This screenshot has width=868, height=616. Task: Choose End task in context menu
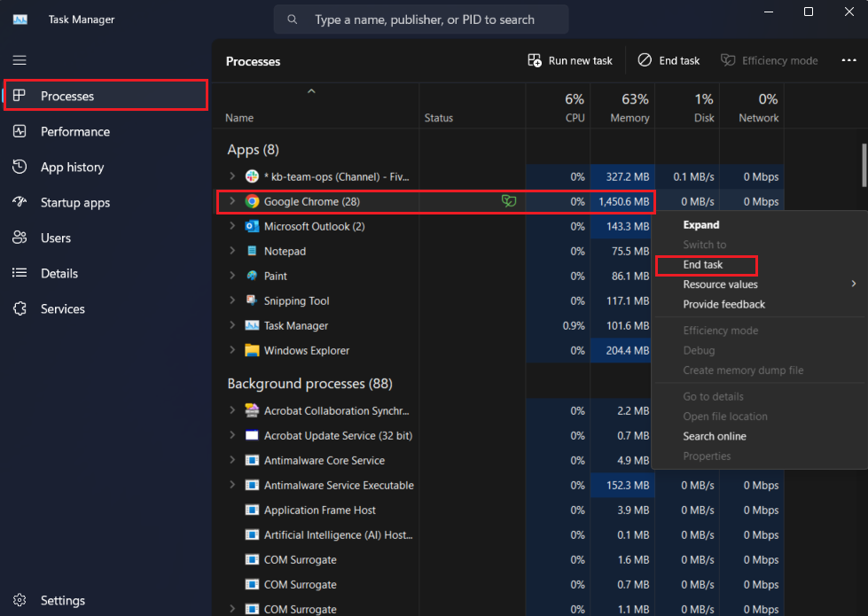coord(703,264)
